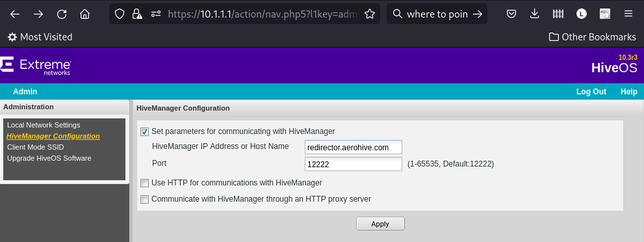The height and width of the screenshot is (242, 644).
Task: Open the Pocket save icon
Action: (x=511, y=14)
